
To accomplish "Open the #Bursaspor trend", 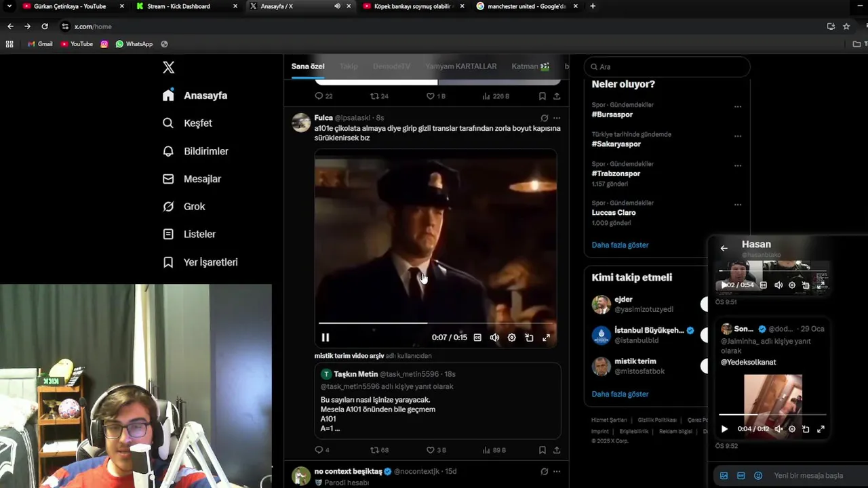I will point(612,115).
